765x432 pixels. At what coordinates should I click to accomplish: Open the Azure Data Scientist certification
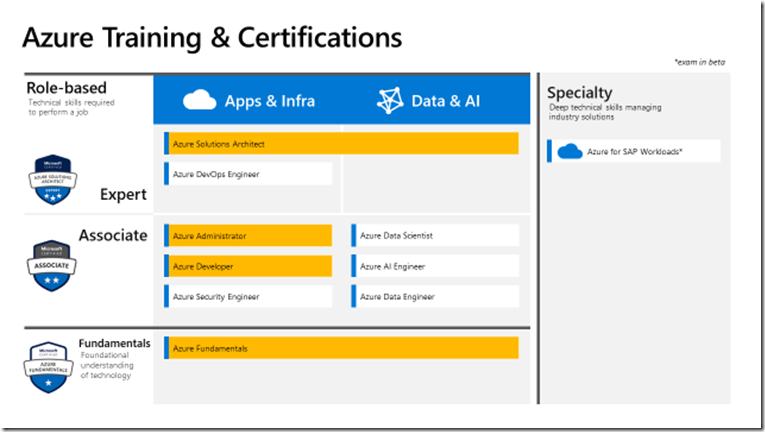click(435, 236)
